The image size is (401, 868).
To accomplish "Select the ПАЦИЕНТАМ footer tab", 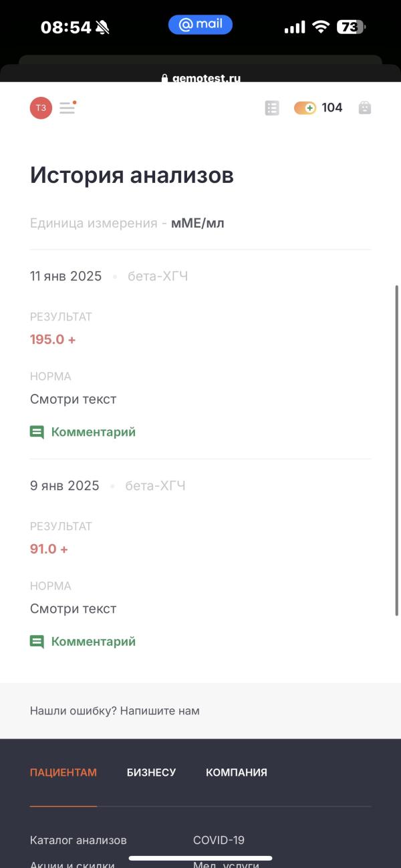I will (x=63, y=773).
